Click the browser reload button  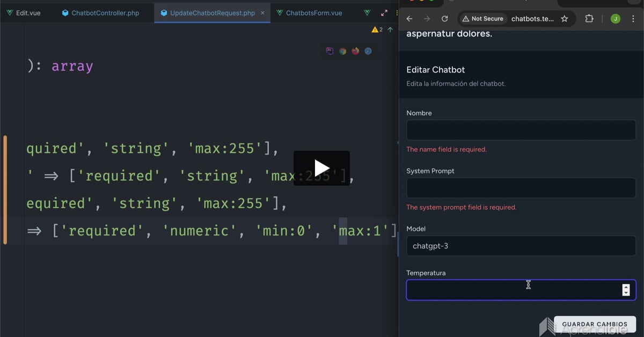point(444,19)
